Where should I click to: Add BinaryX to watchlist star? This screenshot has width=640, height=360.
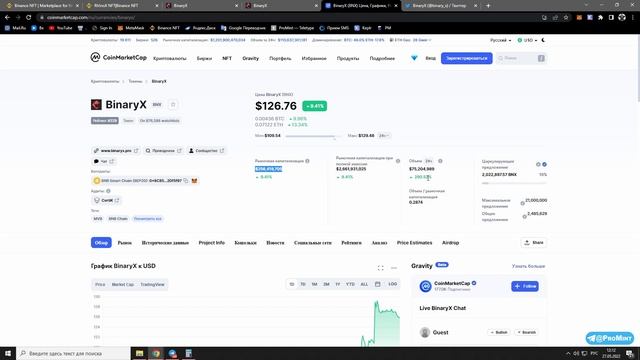[173, 104]
